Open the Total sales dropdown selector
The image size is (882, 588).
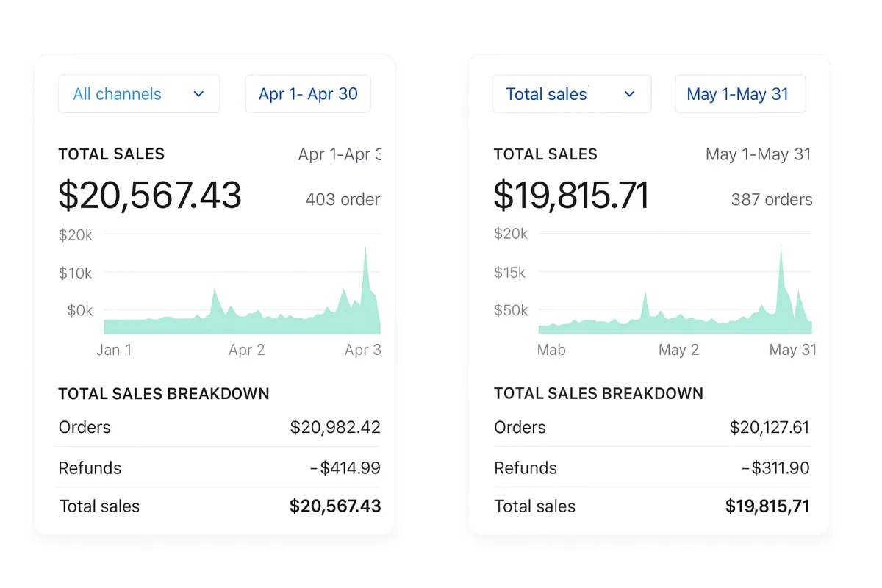(x=571, y=94)
